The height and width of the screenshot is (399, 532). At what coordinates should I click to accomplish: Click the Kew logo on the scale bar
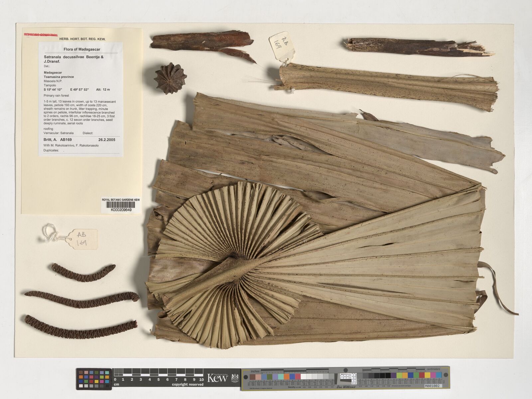[x=217, y=378]
